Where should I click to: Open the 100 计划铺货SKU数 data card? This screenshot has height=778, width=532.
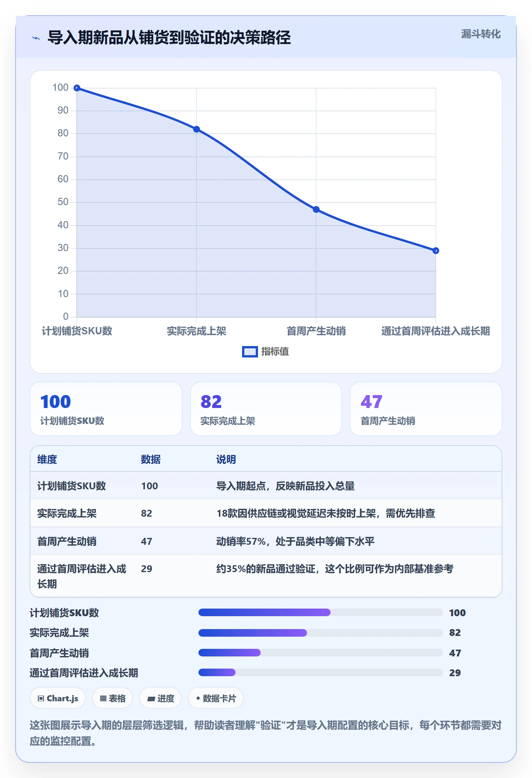(x=106, y=409)
